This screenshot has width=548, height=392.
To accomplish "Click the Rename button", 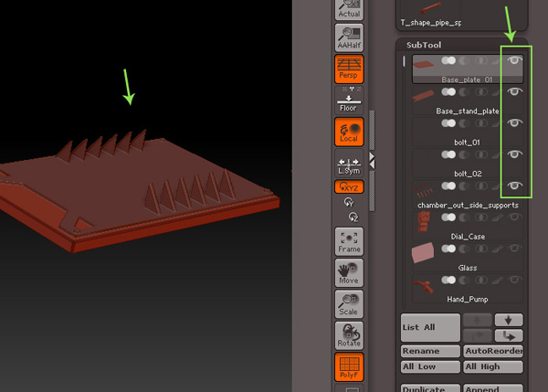I will coord(430,351).
